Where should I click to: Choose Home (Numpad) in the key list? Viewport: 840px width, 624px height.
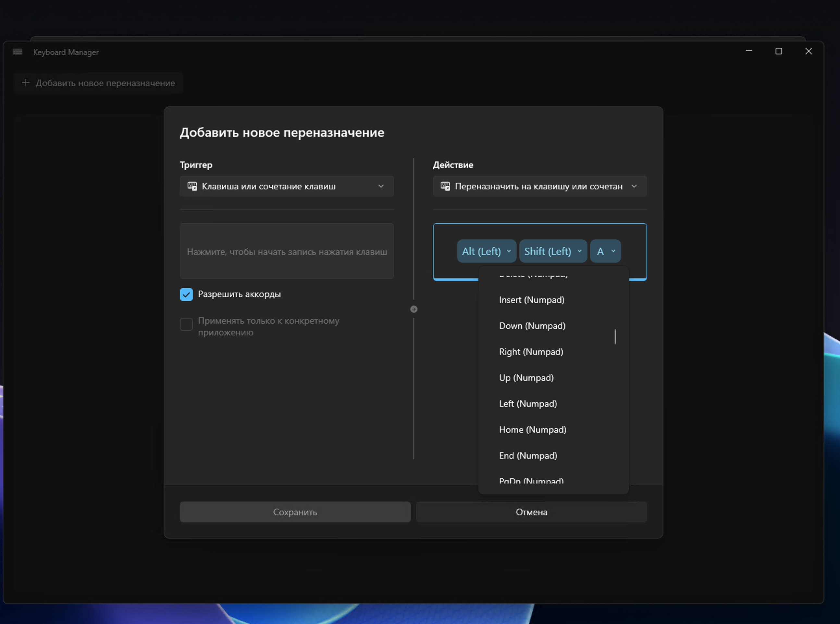click(532, 430)
